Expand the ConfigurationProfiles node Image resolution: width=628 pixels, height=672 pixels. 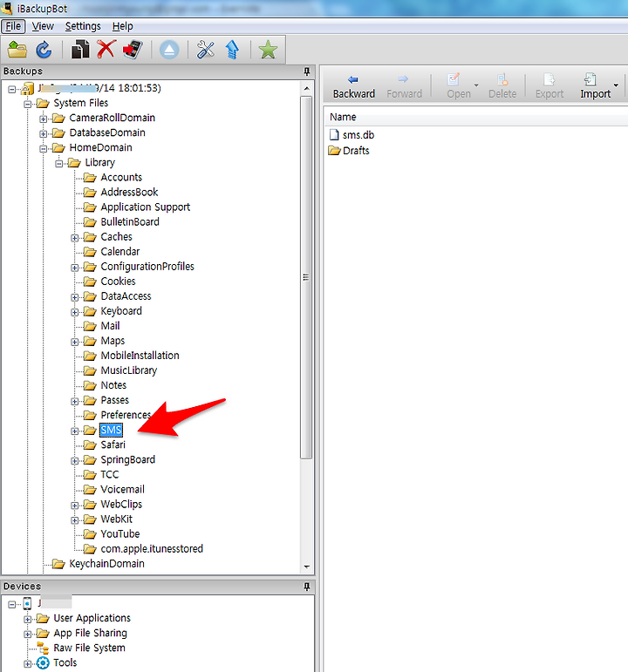click(75, 268)
